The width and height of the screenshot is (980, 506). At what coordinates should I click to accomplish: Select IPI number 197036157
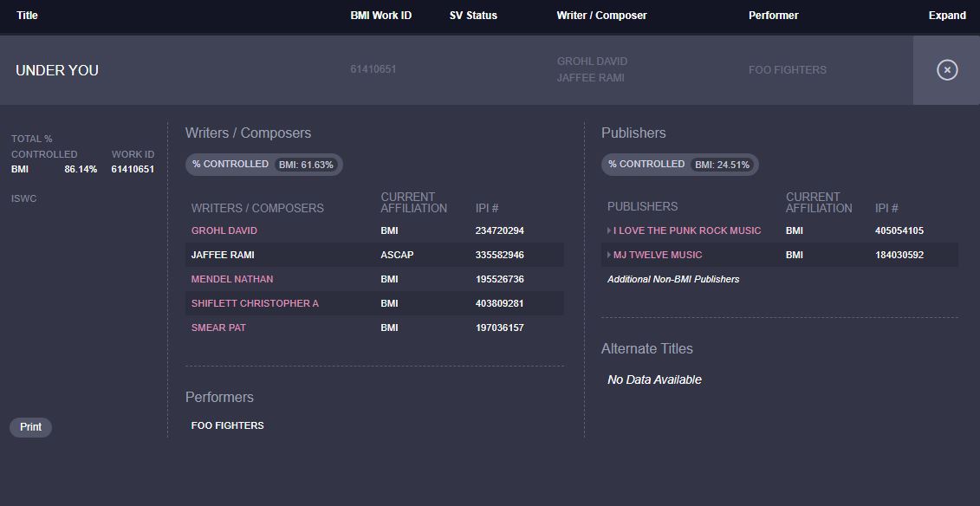[499, 328]
